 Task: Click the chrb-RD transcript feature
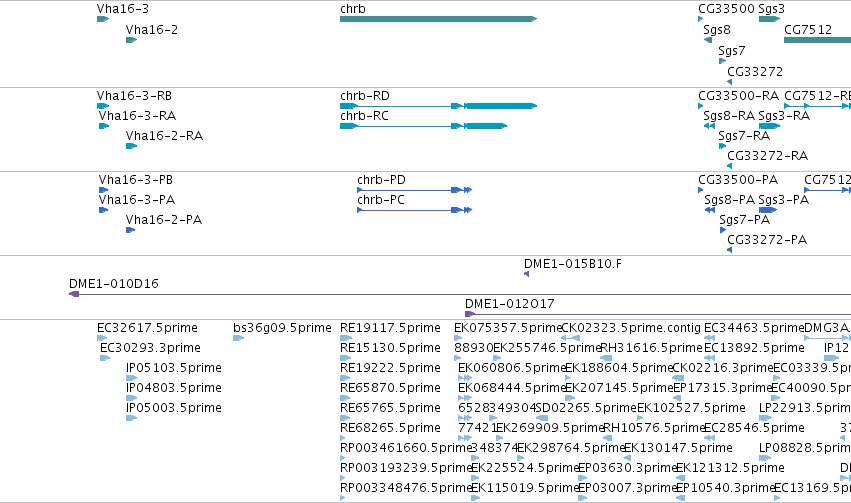439,106
